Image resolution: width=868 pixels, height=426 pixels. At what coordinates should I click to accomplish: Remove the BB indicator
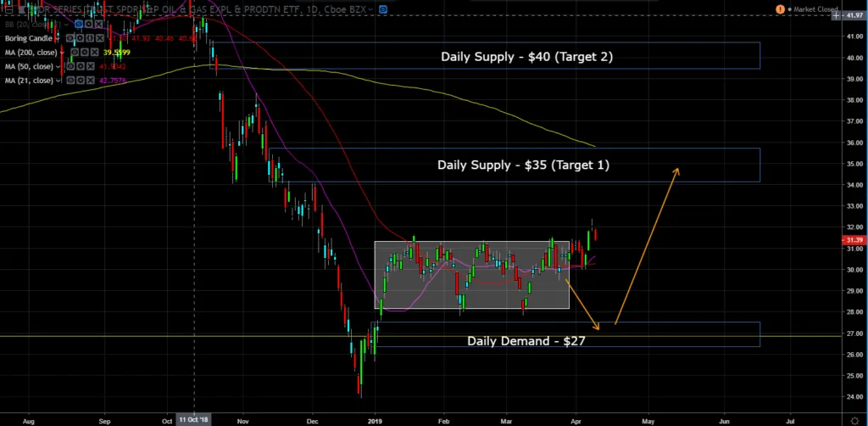(98, 25)
